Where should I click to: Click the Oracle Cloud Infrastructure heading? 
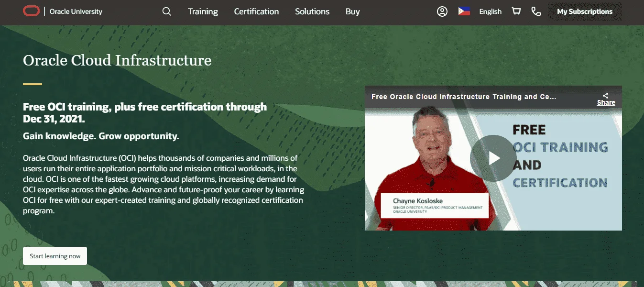[x=117, y=60]
